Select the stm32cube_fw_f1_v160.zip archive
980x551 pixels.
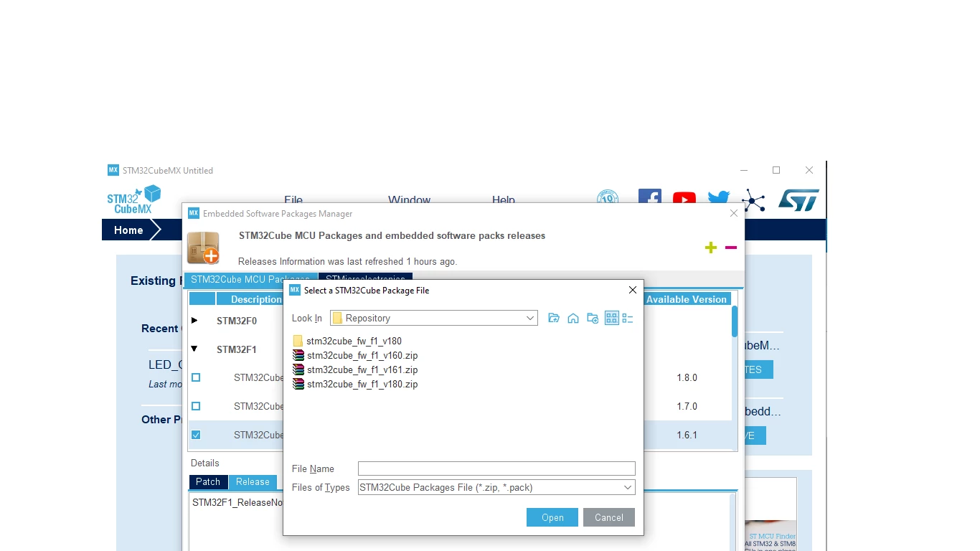pyautogui.click(x=355, y=355)
